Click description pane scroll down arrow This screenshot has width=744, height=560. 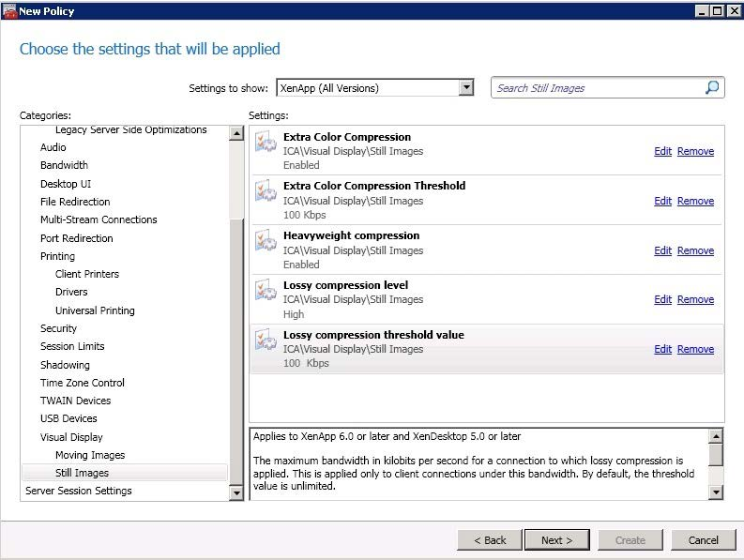pos(716,492)
